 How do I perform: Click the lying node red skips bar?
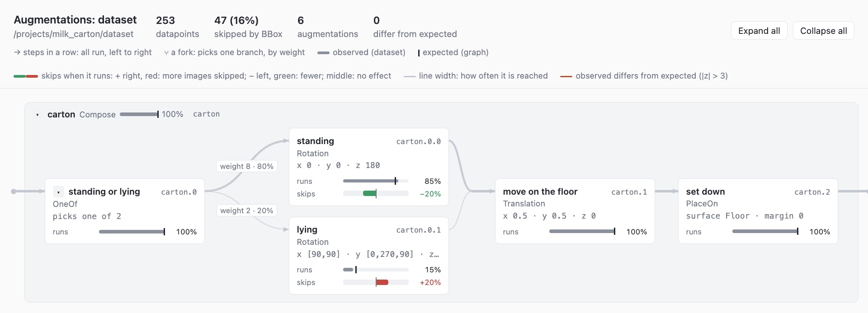[x=382, y=282]
